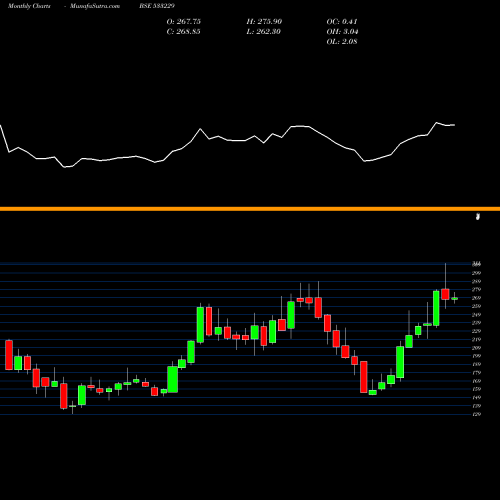The height and width of the screenshot is (500, 500).
Task: Select the first red candlestick at the chart start
Action: coord(9,355)
